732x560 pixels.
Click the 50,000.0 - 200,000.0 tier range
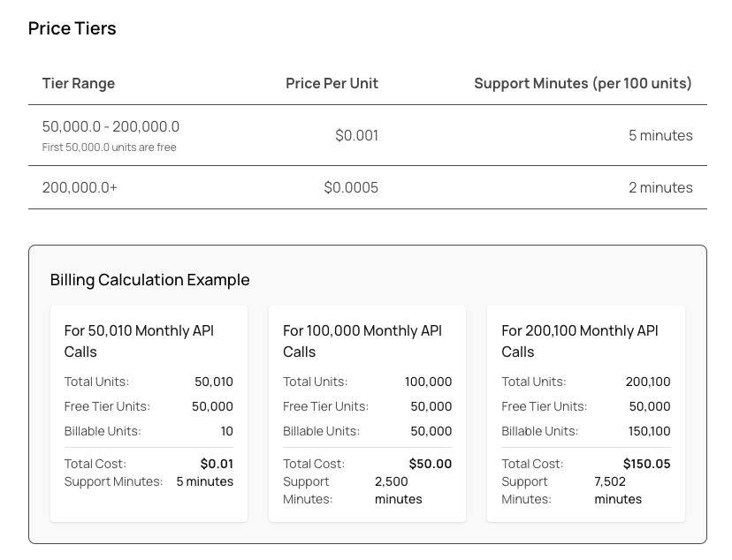(111, 126)
